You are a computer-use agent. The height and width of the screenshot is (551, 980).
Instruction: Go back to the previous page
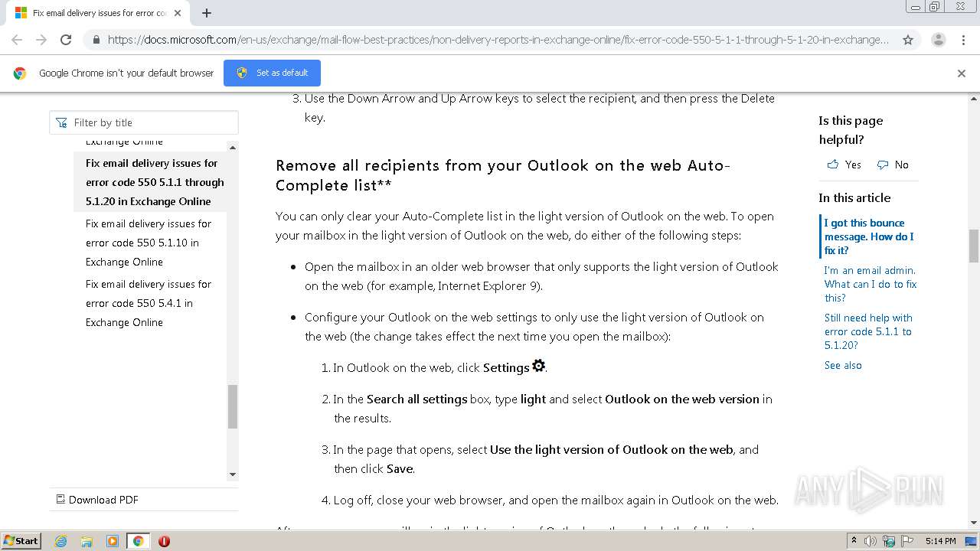point(17,40)
